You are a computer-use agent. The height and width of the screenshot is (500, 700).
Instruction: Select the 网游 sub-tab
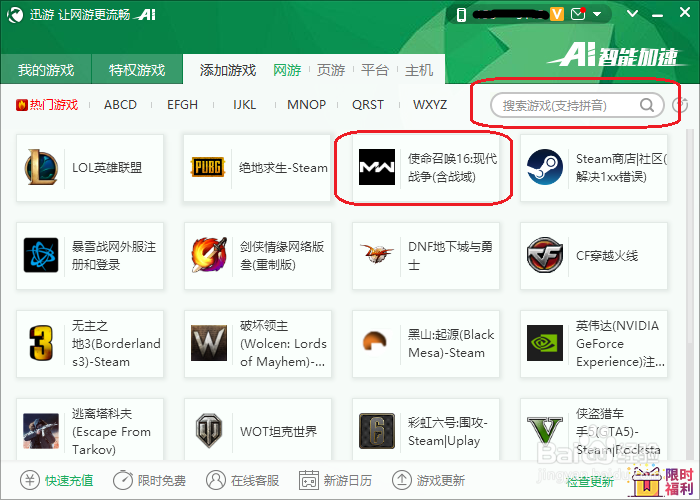287,70
